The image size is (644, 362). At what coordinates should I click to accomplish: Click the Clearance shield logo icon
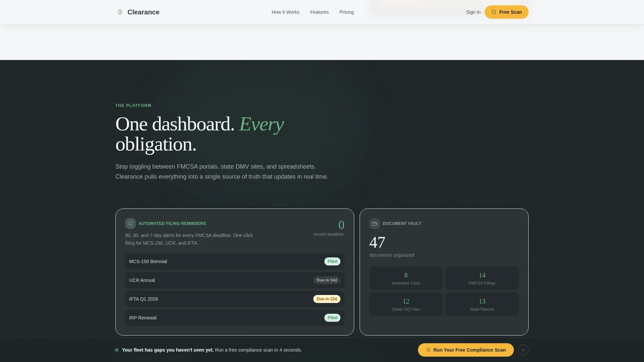(120, 12)
